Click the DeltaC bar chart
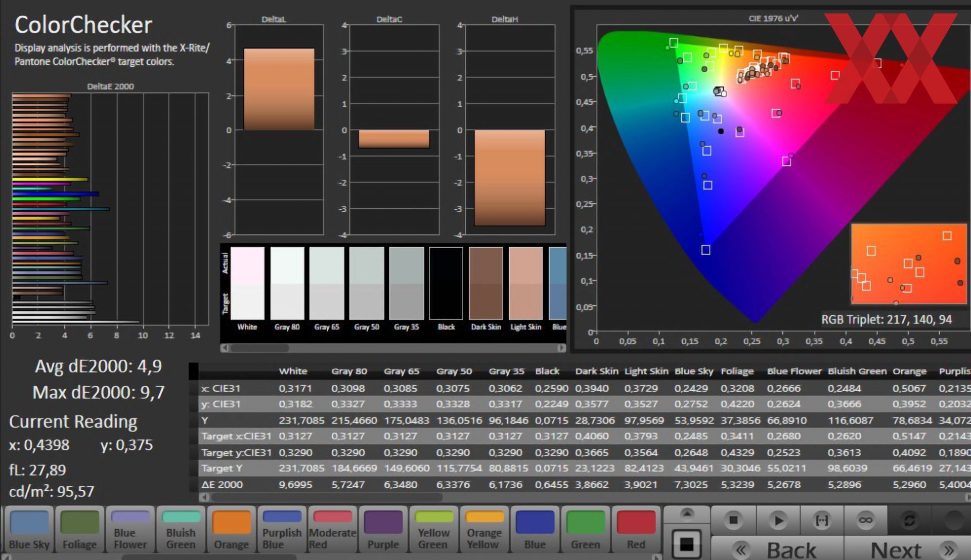The image size is (971, 560). pos(394,129)
